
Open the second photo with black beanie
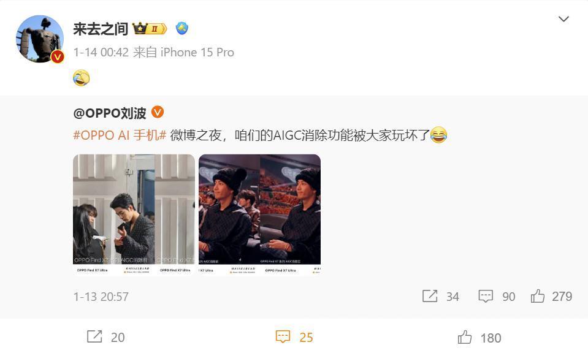259,215
